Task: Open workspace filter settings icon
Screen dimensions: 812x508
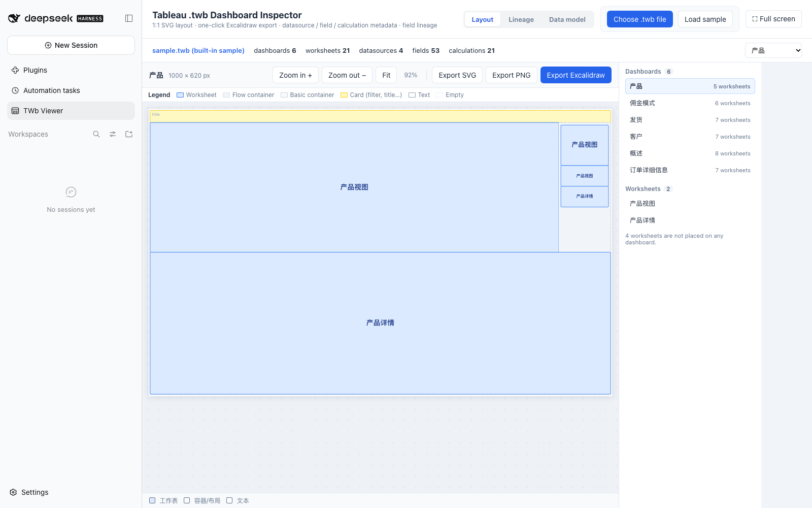Action: [x=113, y=134]
